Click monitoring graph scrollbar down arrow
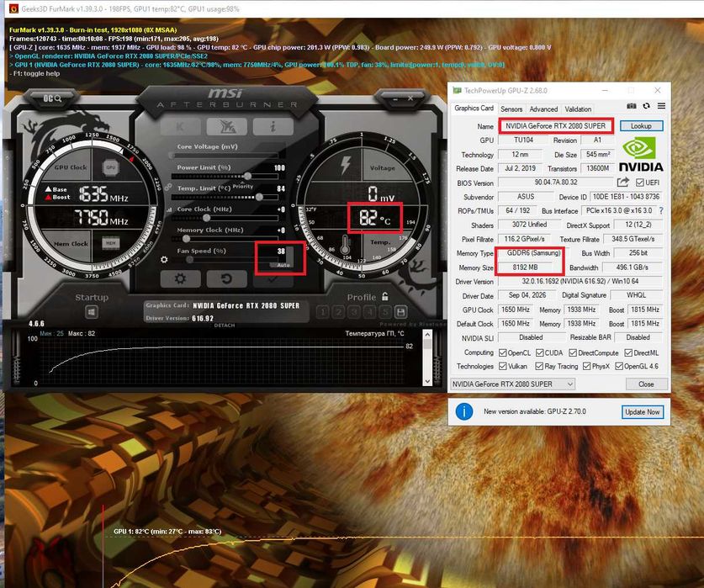Screen dimensions: 704x588 coord(427,381)
